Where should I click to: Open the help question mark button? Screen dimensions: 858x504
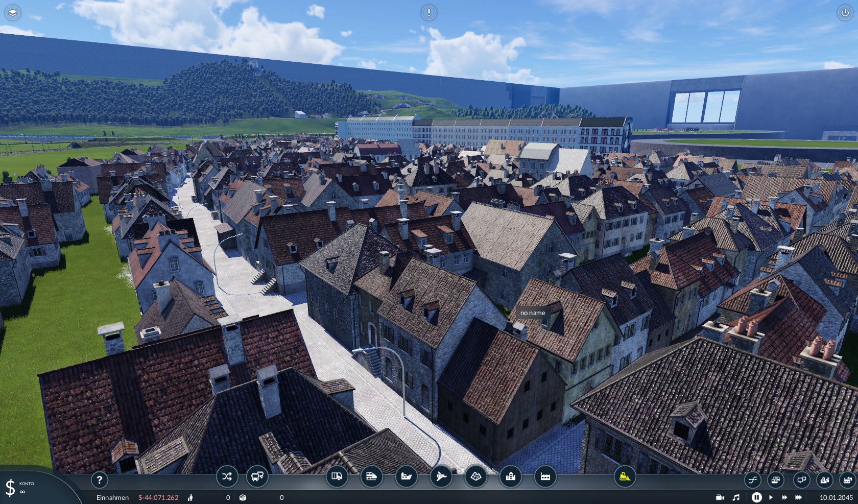(100, 479)
